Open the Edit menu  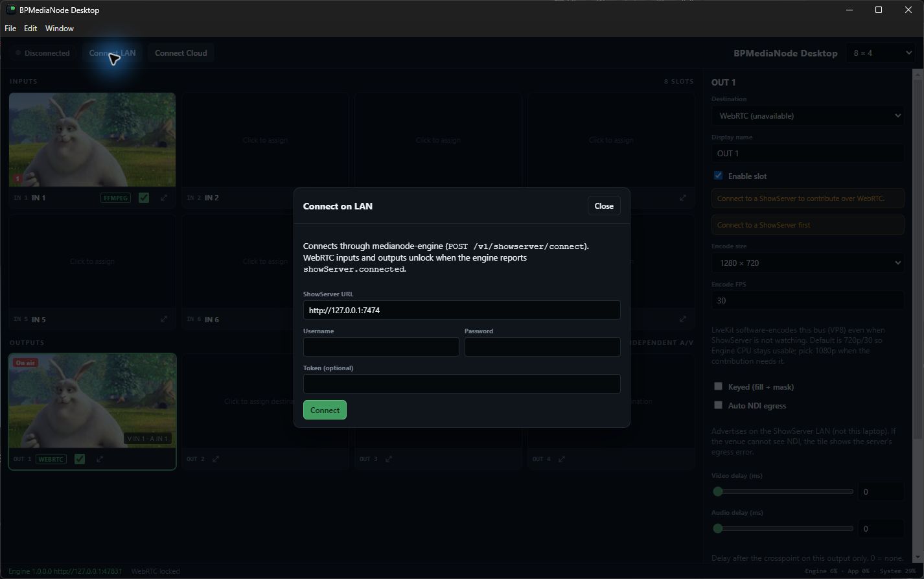tap(30, 29)
